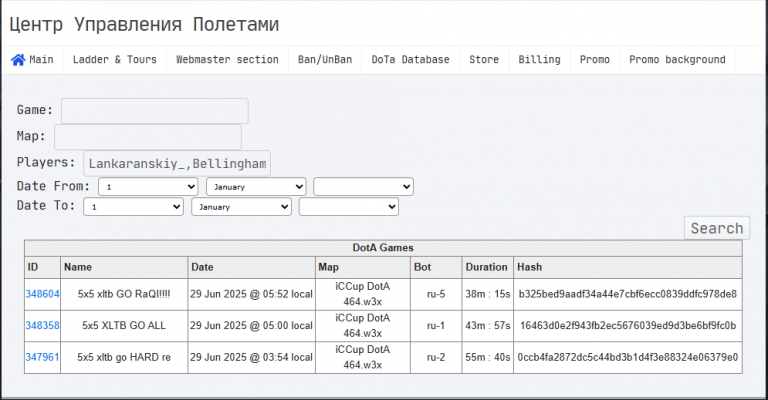Click bot cell 'ru-5'
Image resolution: width=768 pixels, height=400 pixels.
(436, 294)
